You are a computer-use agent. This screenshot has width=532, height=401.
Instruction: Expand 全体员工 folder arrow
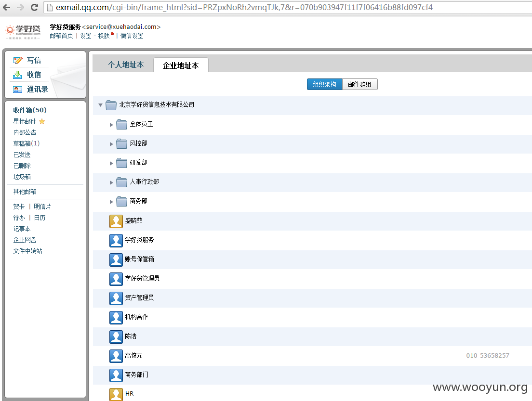(111, 125)
